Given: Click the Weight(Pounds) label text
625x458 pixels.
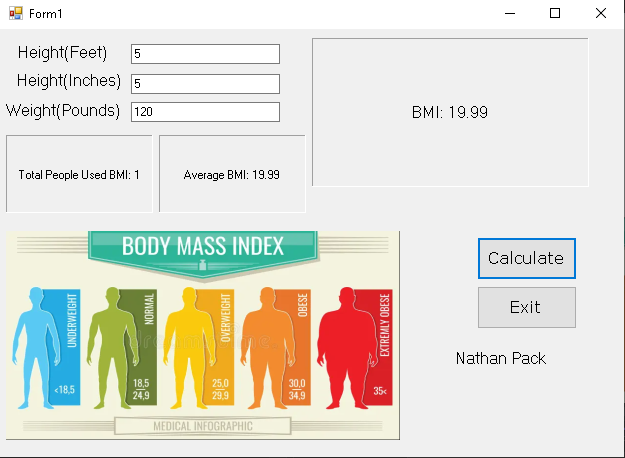Looking at the screenshot, I should 63,110.
